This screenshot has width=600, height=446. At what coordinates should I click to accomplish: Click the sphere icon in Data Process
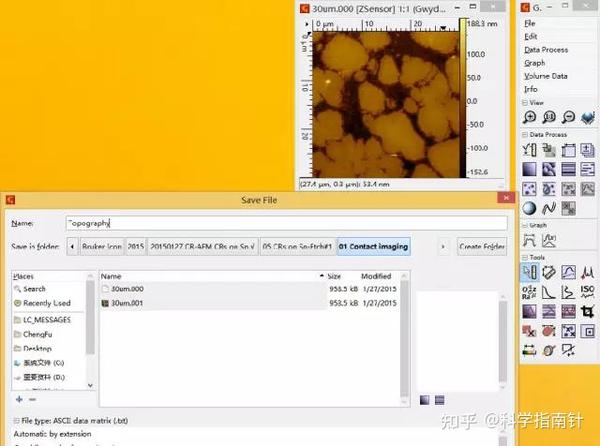[530, 208]
